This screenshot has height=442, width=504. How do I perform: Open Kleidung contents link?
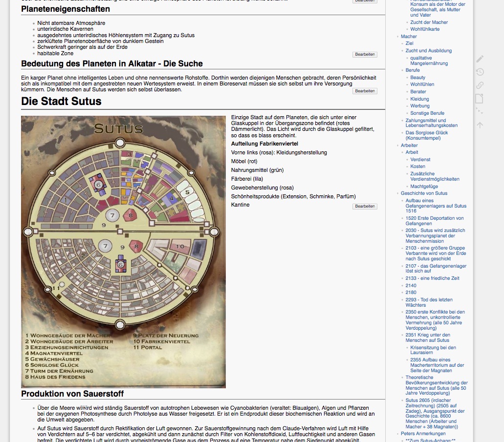tap(419, 99)
